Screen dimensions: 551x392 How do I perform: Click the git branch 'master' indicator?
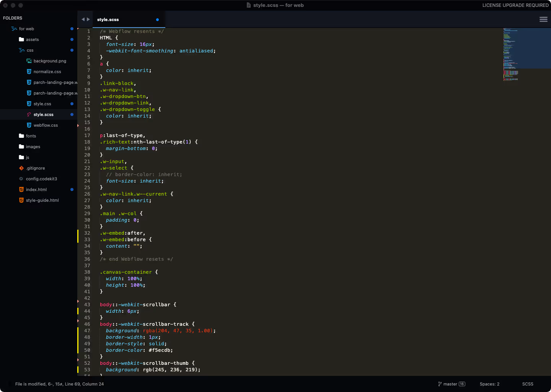[x=452, y=384]
